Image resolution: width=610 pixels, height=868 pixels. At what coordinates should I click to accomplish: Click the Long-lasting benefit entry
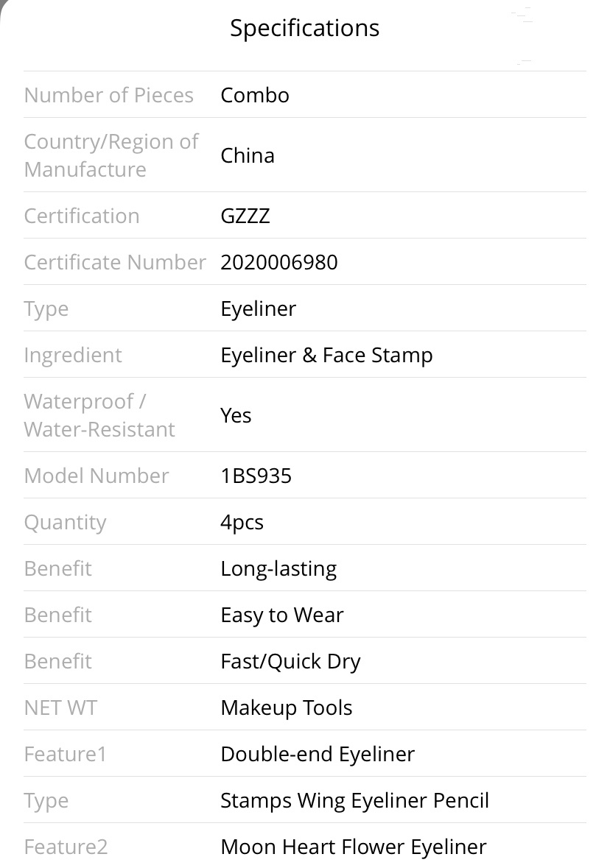tap(278, 569)
